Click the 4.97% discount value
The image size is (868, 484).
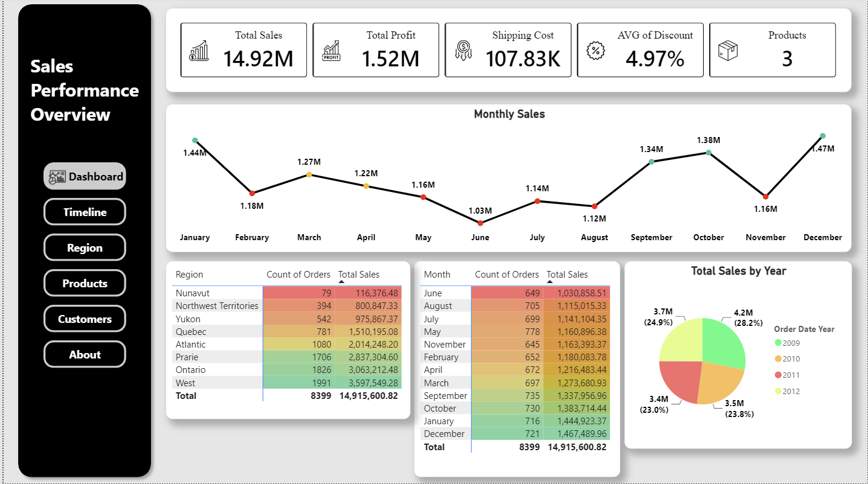[655, 59]
